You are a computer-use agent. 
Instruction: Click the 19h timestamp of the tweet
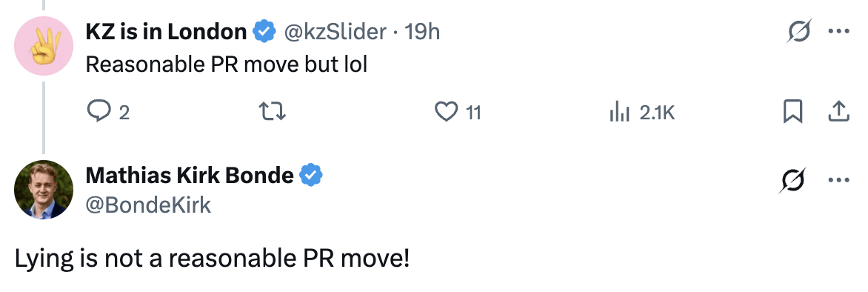pos(422,32)
